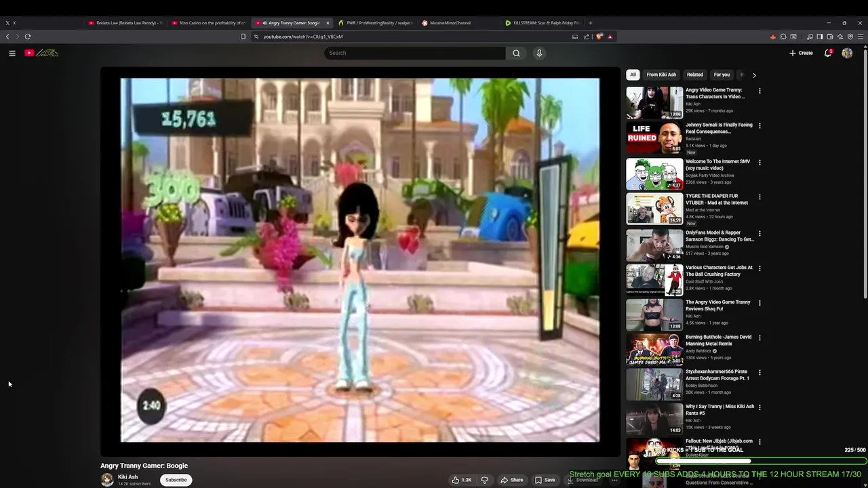
Task: Open the browser share icon in the address bar
Action: click(x=587, y=37)
